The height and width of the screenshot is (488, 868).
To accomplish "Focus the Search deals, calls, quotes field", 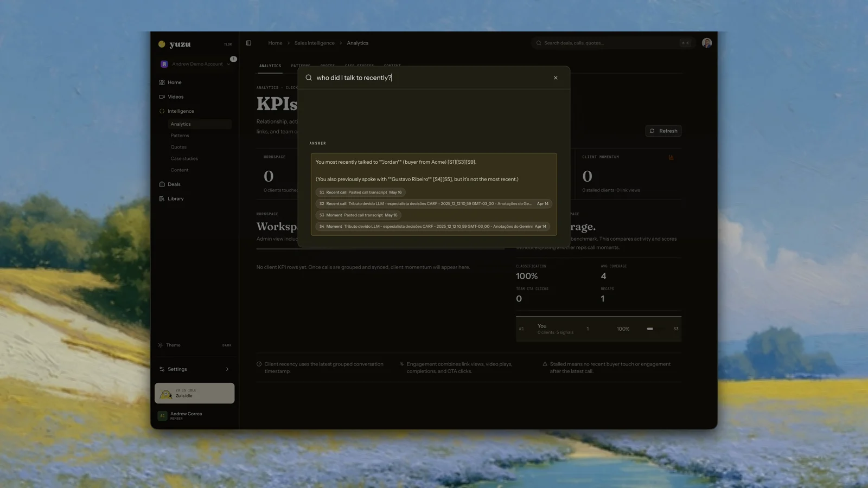I will pos(613,43).
